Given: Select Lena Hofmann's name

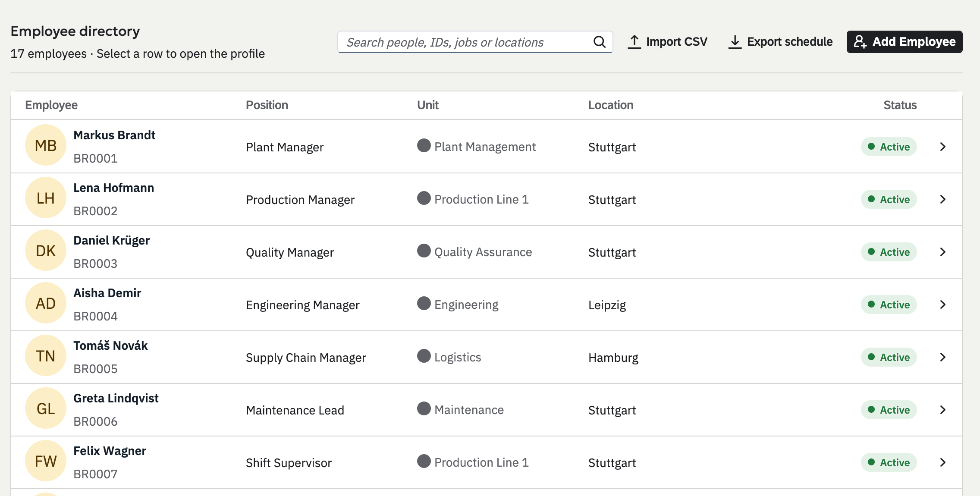Looking at the screenshot, I should coord(113,188).
